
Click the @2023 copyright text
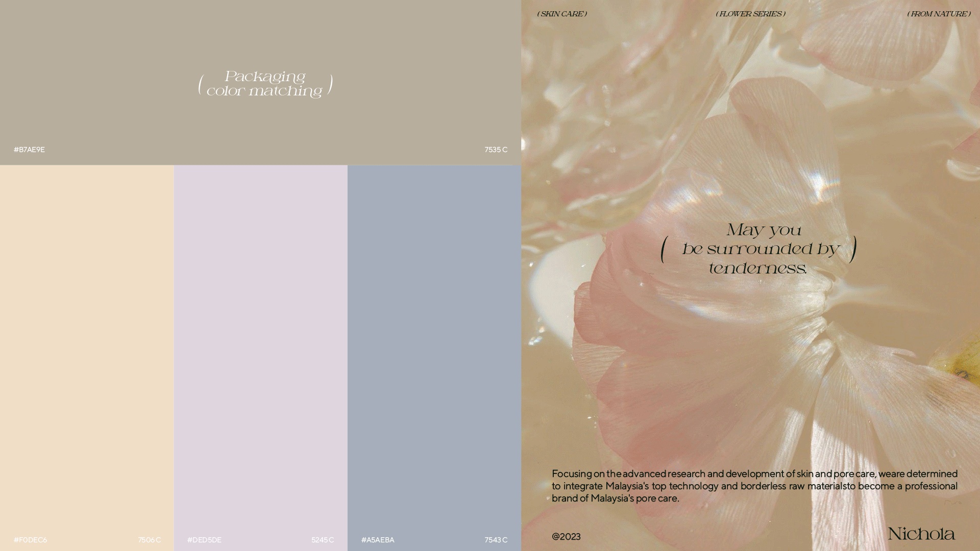(566, 537)
